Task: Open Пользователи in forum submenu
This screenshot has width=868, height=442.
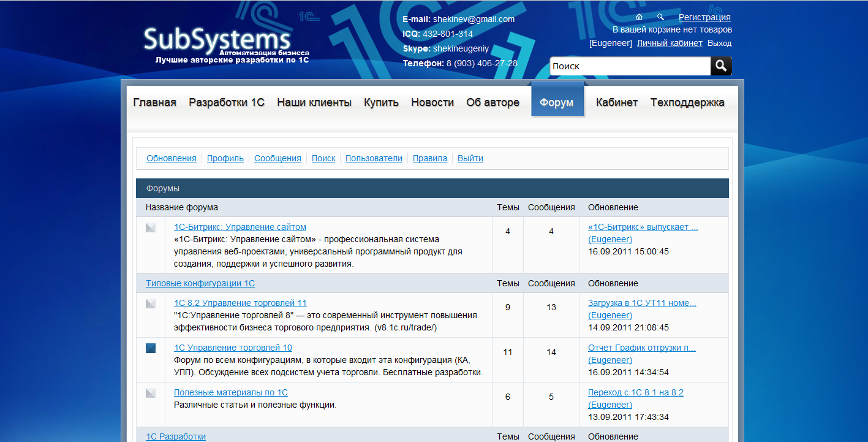Action: point(374,158)
